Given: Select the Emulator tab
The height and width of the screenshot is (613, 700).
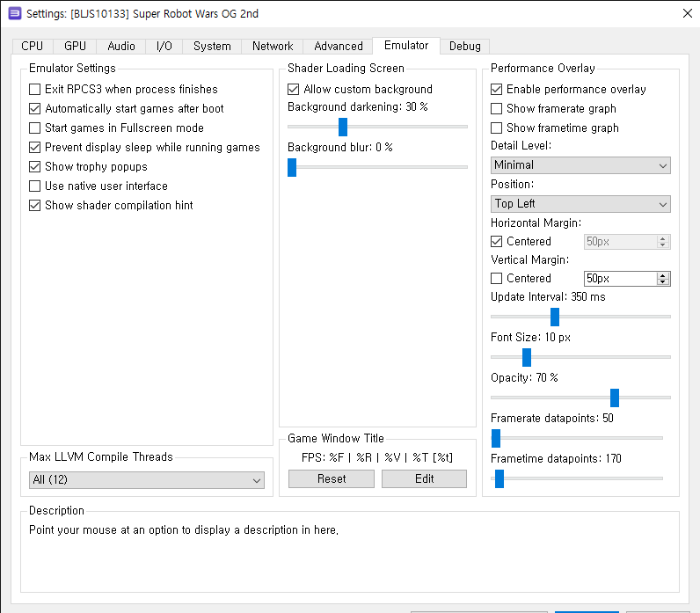Looking at the screenshot, I should 406,46.
